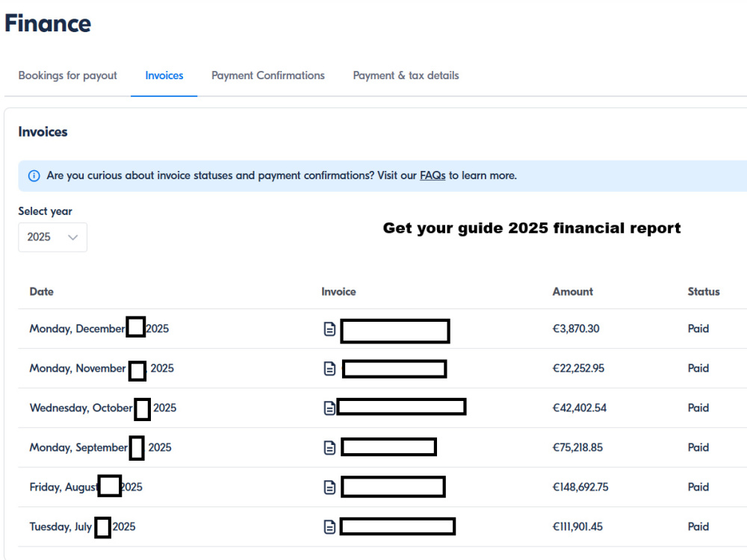
Task: Open Payment & tax details tab
Action: click(x=406, y=75)
